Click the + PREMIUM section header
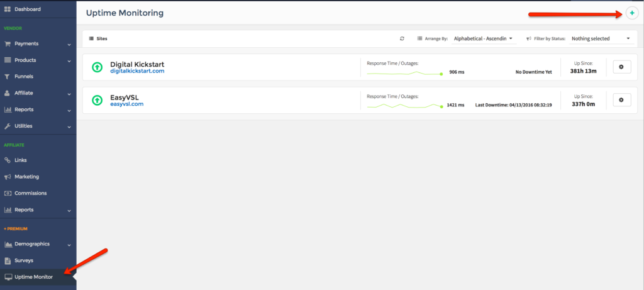 16,228
